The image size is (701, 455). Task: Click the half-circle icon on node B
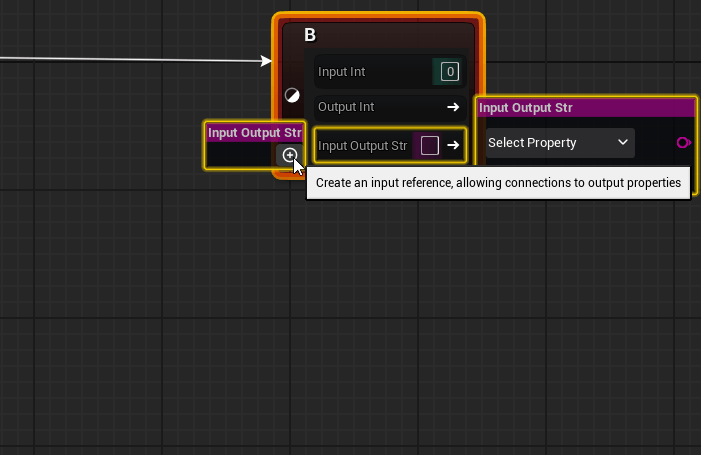pyautogui.click(x=292, y=96)
